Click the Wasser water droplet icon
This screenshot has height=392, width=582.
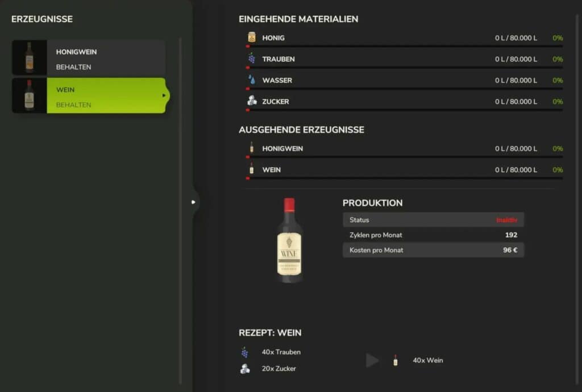pos(251,80)
